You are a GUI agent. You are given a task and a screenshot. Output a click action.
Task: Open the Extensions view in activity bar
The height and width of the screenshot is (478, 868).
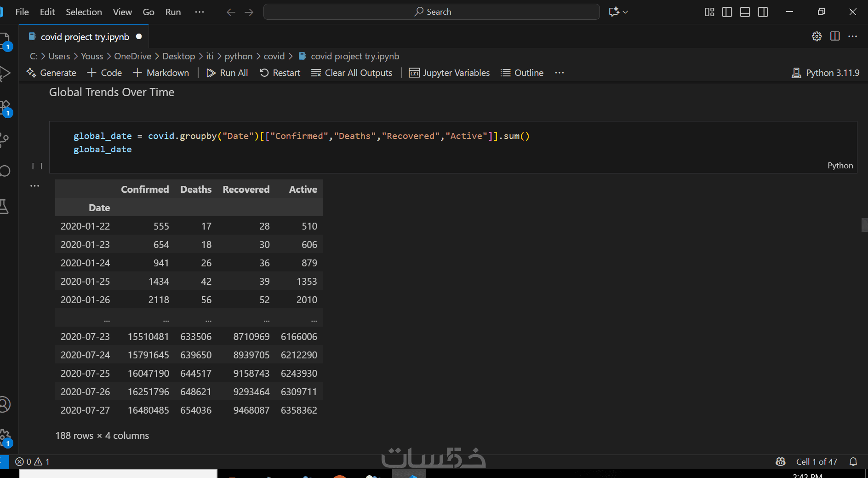point(5,107)
